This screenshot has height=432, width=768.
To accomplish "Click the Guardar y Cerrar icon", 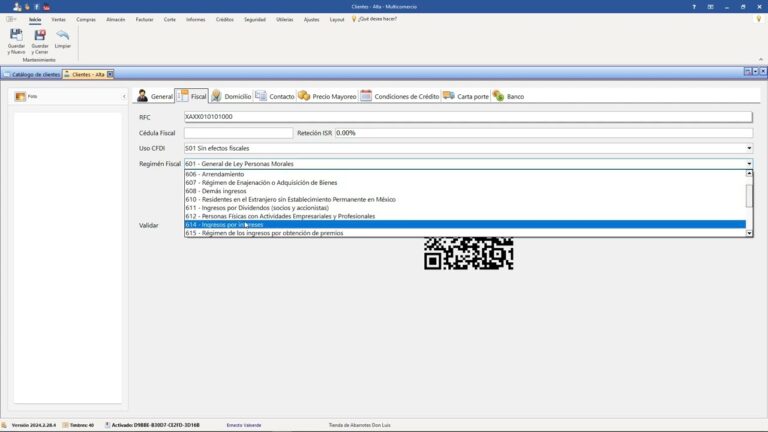I will (x=40, y=36).
